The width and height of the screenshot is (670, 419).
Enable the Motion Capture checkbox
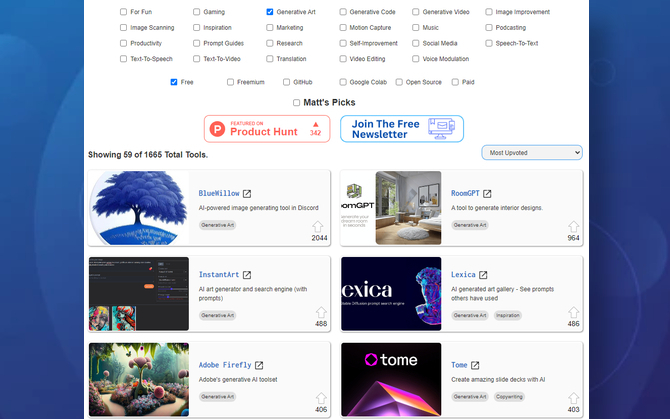pos(343,28)
